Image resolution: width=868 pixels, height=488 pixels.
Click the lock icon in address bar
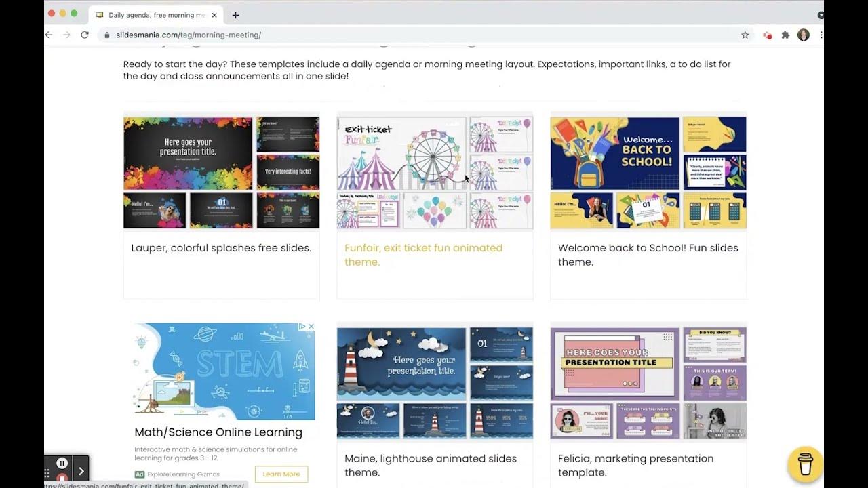coord(106,35)
